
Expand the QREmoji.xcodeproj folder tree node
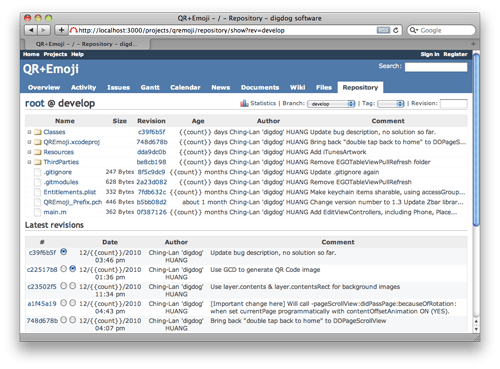[29, 142]
